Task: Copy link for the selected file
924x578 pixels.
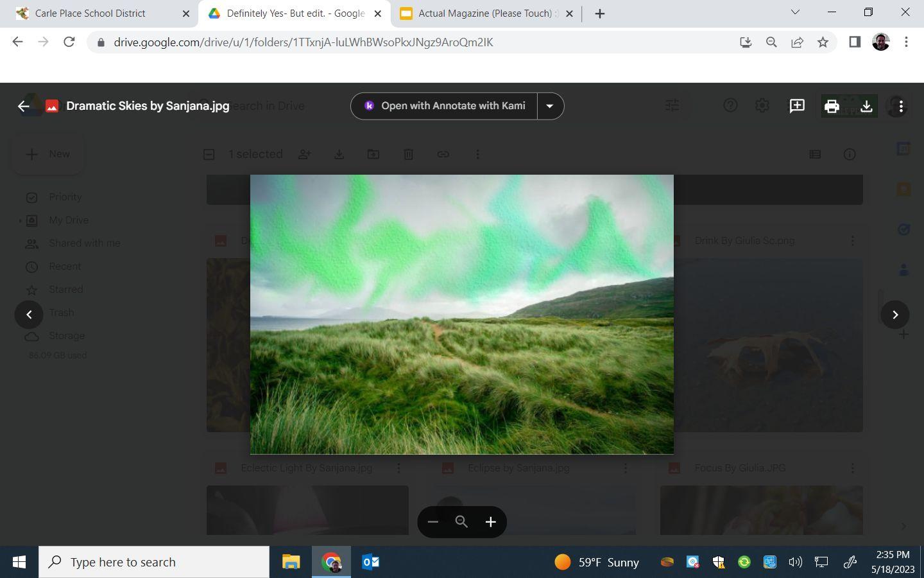Action: coord(443,154)
